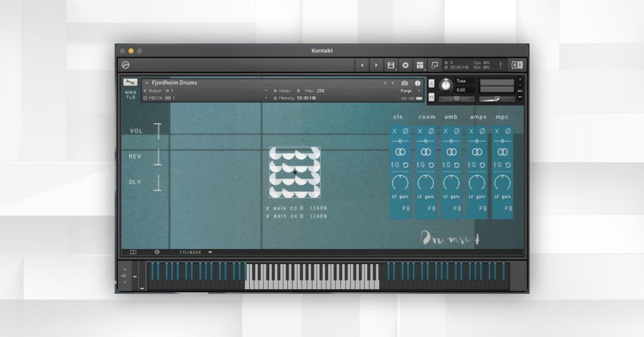Show instrument info icon
Screen dimensions: 644x337
(x=418, y=83)
